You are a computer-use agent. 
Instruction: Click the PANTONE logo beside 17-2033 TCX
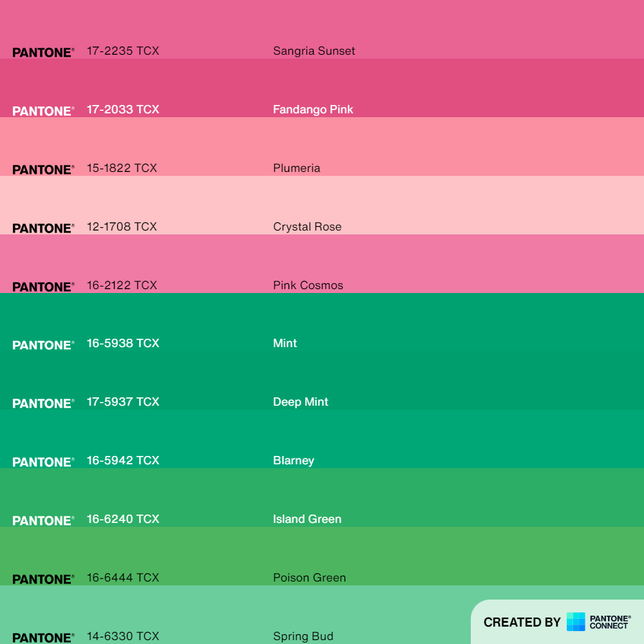[43, 111]
